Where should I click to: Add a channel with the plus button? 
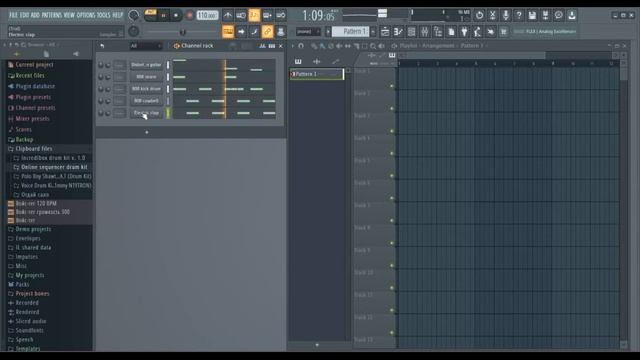point(147,132)
